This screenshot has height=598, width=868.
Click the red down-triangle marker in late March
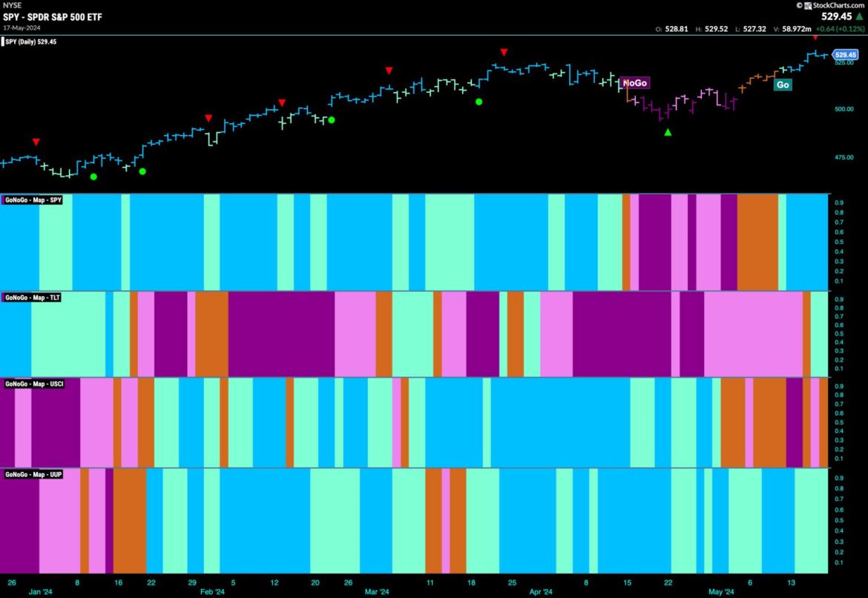[x=504, y=52]
